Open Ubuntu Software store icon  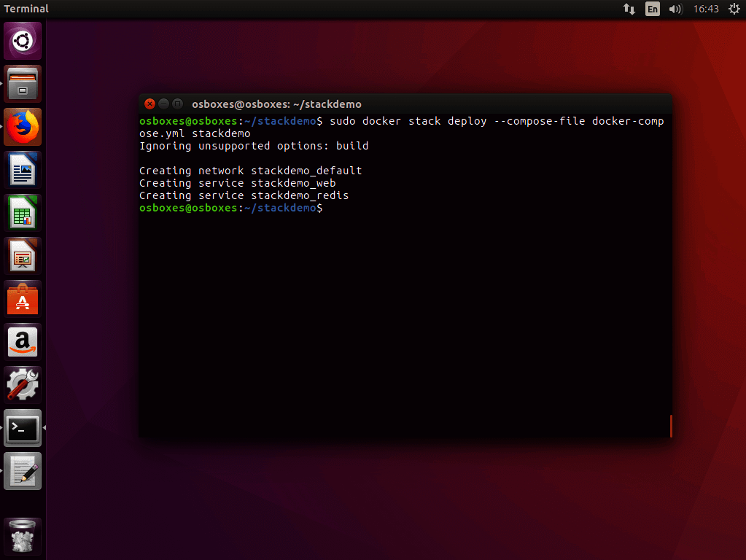pos(23,299)
